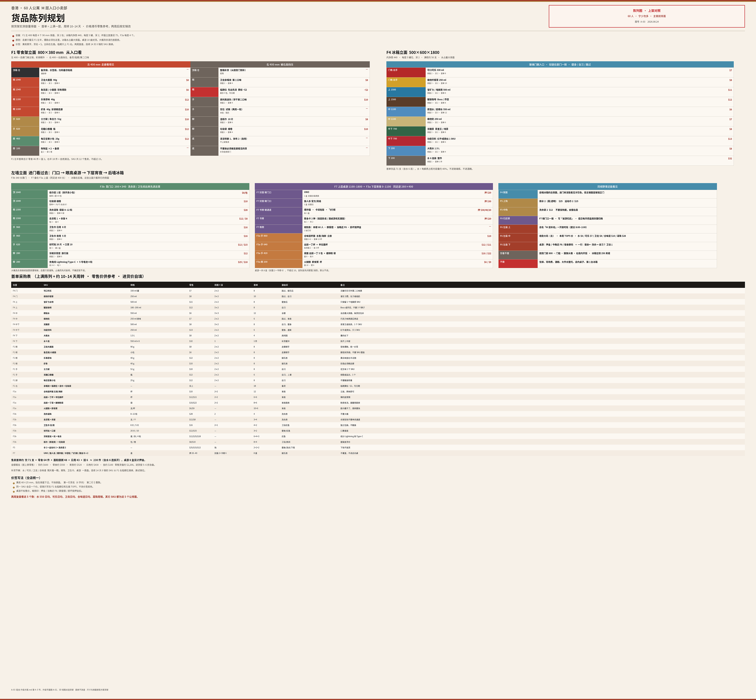Click the 货品陈列规划 main heading
This screenshot has width=756, height=700.
click(x=38, y=18)
